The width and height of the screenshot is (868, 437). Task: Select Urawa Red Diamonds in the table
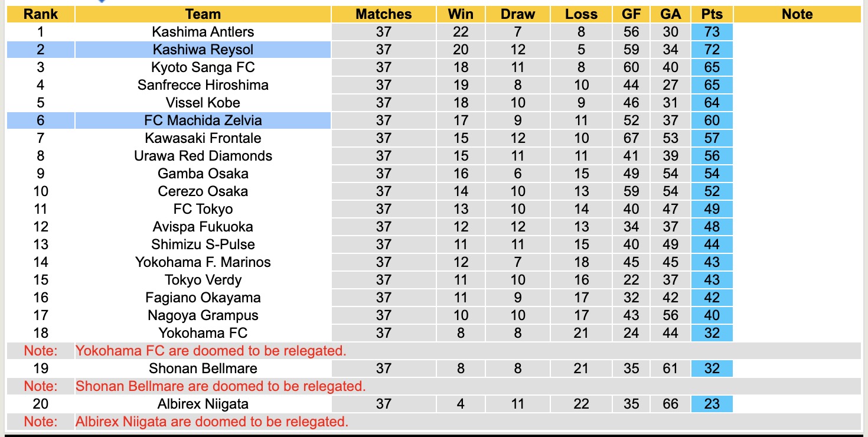(203, 156)
